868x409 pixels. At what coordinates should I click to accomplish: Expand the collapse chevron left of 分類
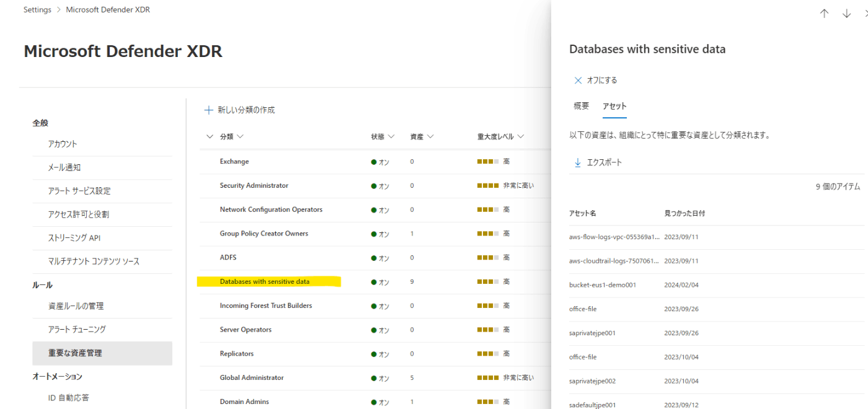click(209, 136)
